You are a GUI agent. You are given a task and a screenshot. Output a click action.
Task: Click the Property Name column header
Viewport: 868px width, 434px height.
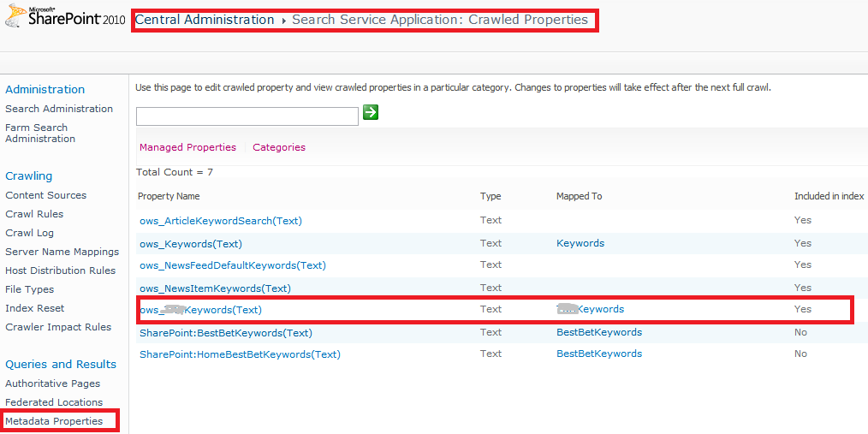[x=169, y=197]
